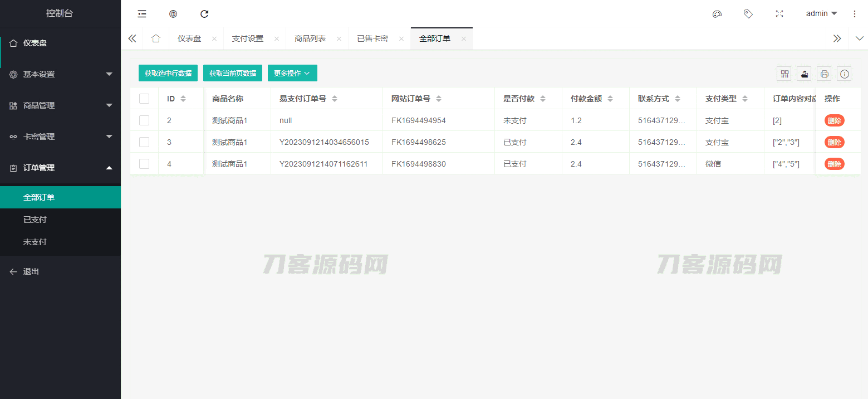Collapse the sidebar using the menu fold icon
Viewport: 868px width, 399px height.
[x=142, y=14]
